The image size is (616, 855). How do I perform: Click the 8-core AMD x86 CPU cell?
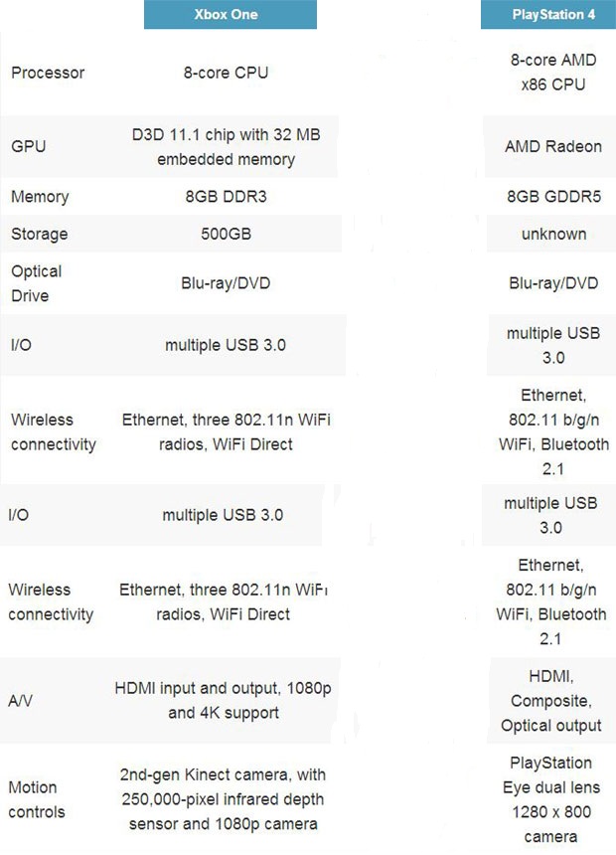553,73
